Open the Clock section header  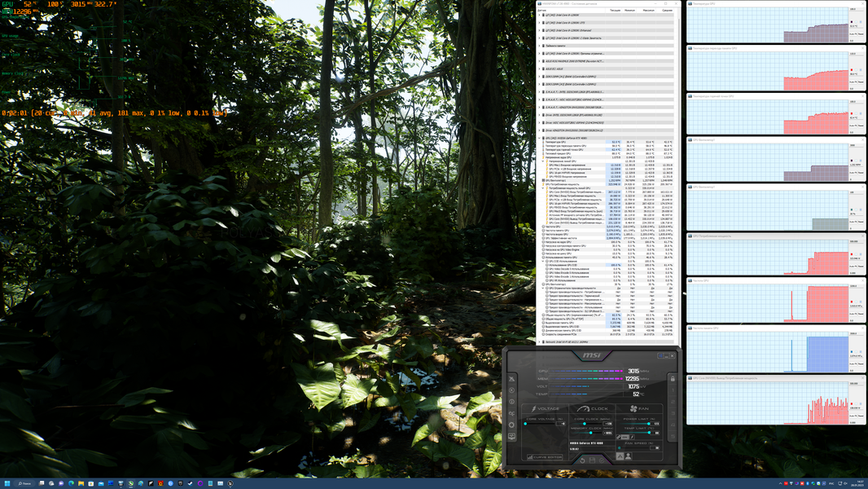[592, 408]
